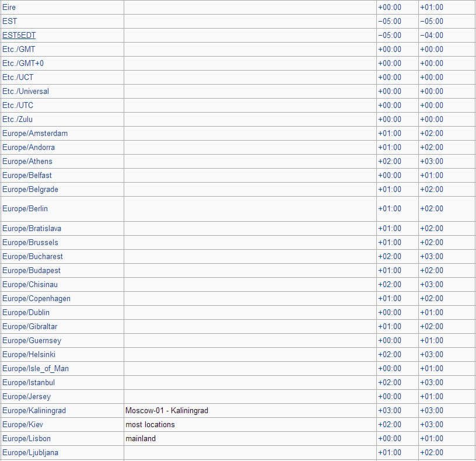Click the Europe/Gibraltar link
Image resolution: width=476 pixels, height=461 pixels.
(x=30, y=326)
